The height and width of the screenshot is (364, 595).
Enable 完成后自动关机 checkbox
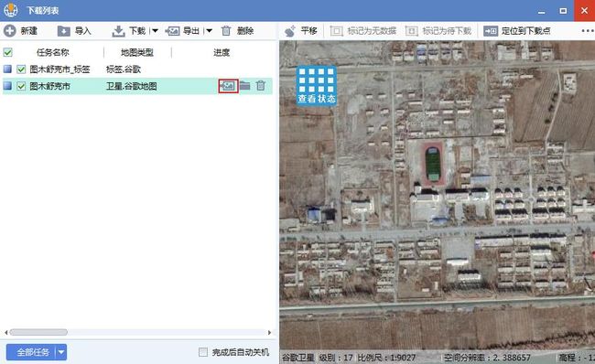tap(203, 352)
